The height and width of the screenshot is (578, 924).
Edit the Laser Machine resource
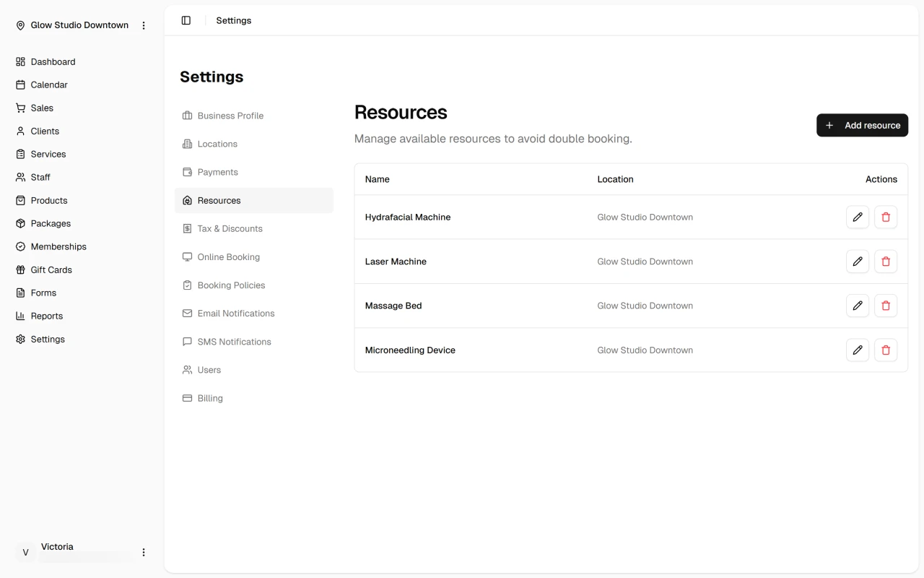[x=858, y=262]
